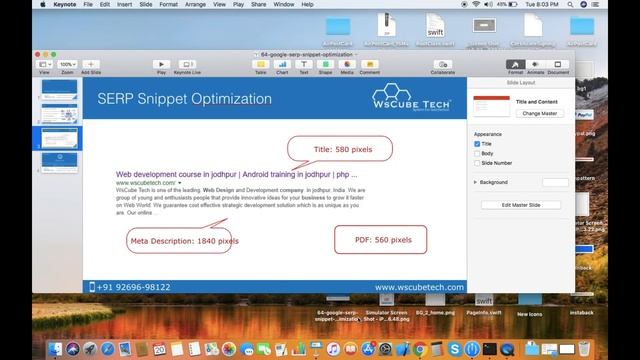Launch Siri from the Dock
The width and height of the screenshot is (640, 360).
73,349
